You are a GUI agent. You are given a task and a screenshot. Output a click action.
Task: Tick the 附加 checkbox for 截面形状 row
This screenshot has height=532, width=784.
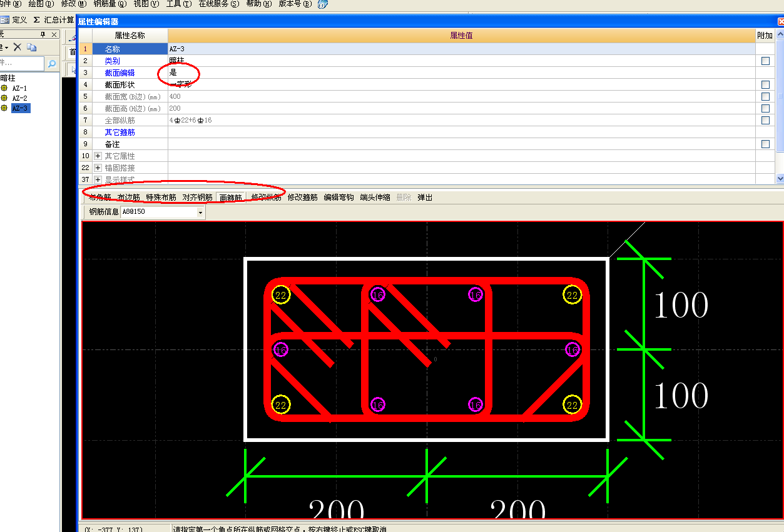point(765,84)
